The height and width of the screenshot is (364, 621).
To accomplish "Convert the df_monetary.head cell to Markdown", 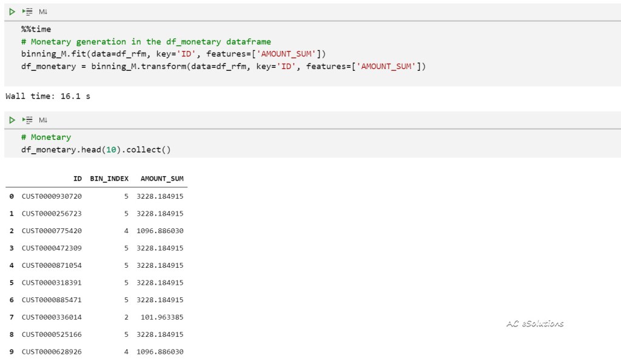I will click(x=43, y=120).
